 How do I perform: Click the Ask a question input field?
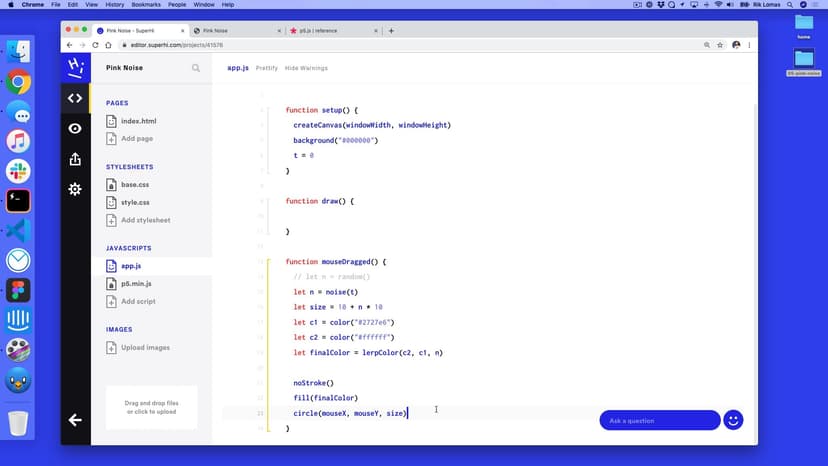[659, 420]
